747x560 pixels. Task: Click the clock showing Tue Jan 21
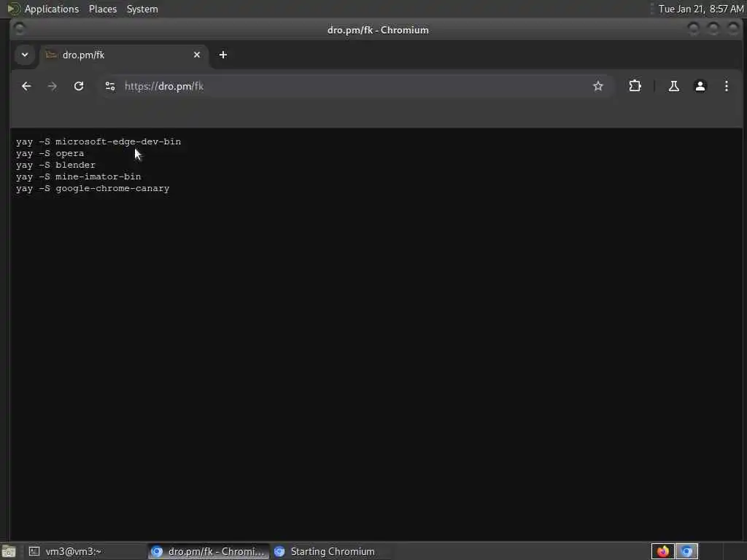click(701, 9)
